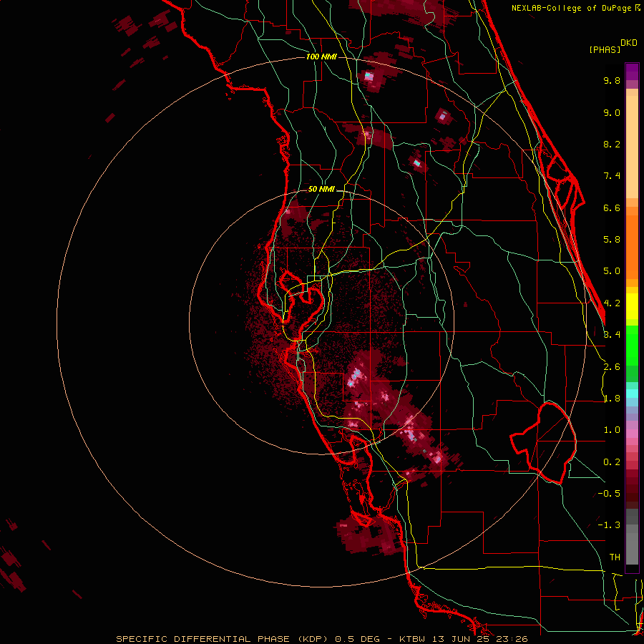Click the purple swatch at the scale top
Viewport: 644px width, 644px height.
[632, 72]
